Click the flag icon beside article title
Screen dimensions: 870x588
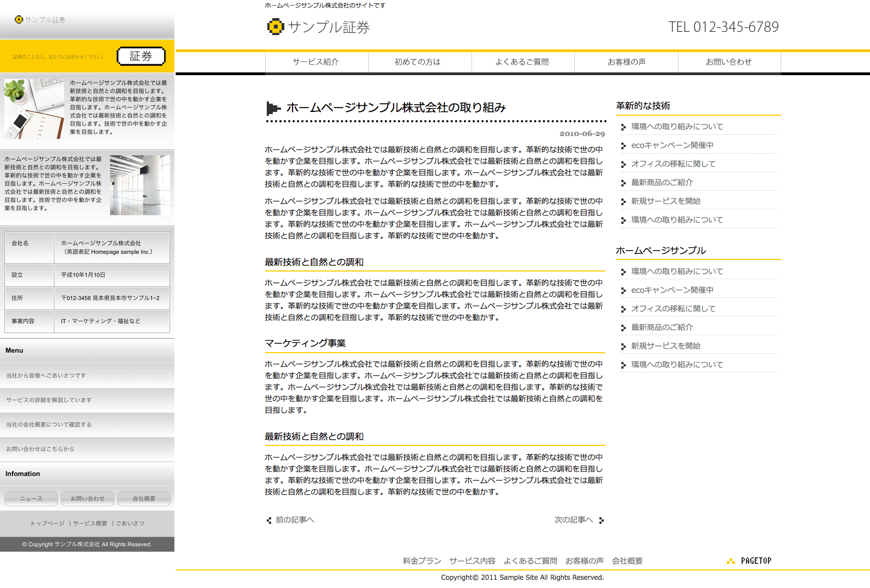click(273, 108)
